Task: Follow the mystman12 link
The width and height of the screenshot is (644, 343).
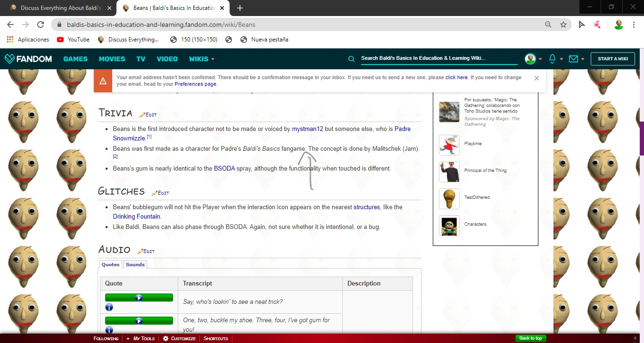Action: [x=307, y=129]
